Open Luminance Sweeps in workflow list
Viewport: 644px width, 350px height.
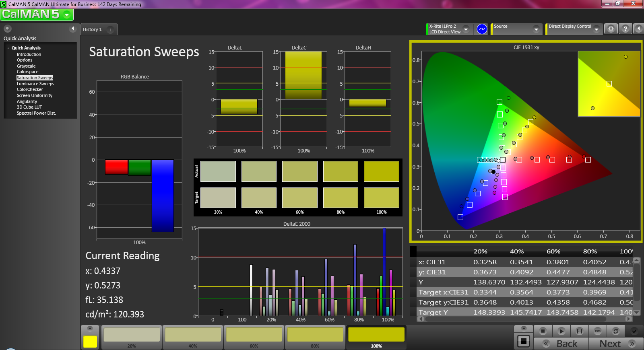click(x=35, y=84)
